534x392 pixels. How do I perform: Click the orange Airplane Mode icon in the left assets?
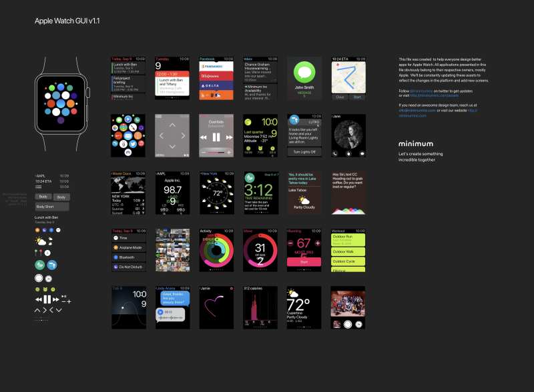point(37,230)
